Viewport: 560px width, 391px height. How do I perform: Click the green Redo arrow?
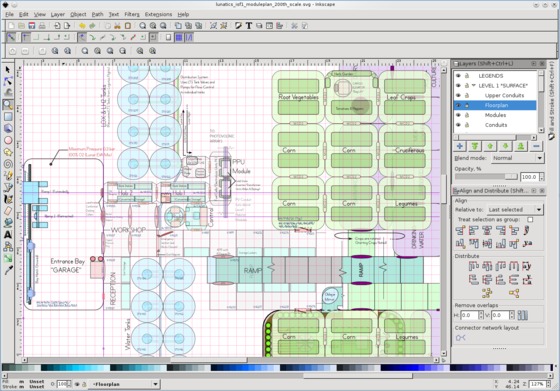click(x=92, y=26)
